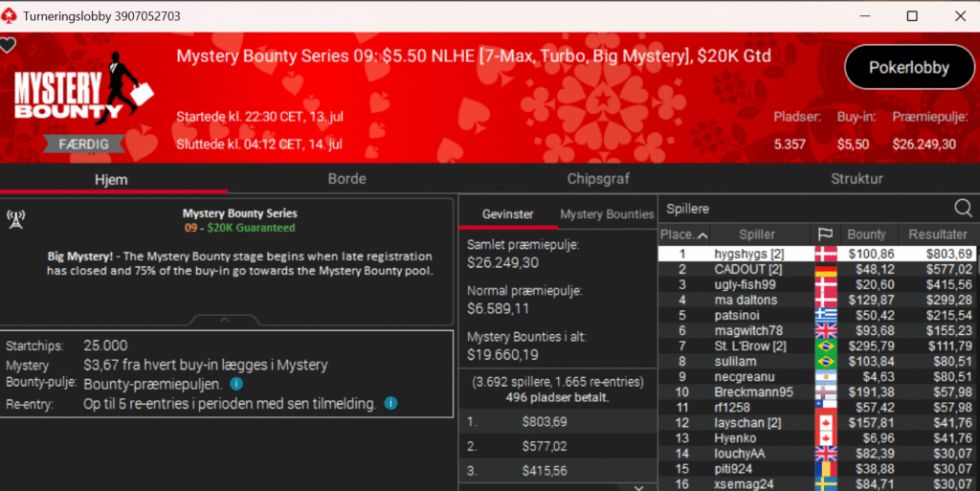Click the UK flag next to magwitch78
The width and height of the screenshot is (980, 491).
pyautogui.click(x=826, y=331)
